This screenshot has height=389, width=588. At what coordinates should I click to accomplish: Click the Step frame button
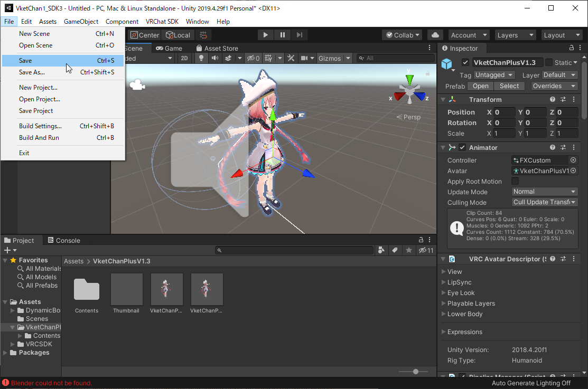300,35
